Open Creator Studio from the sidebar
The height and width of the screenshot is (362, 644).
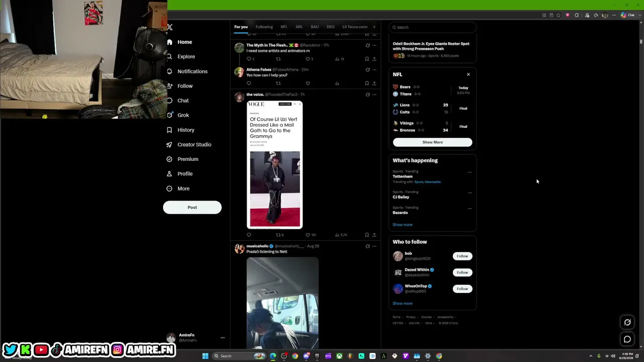click(189, 144)
